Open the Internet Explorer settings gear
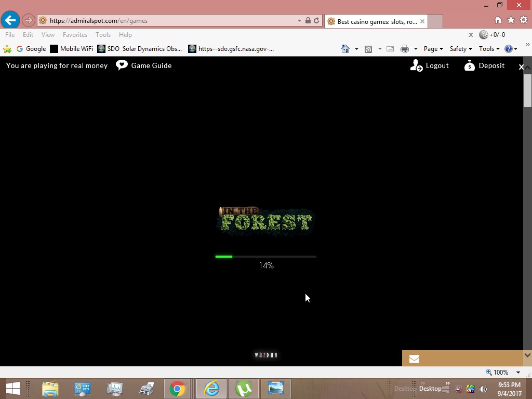This screenshot has width=532, height=399. (x=523, y=20)
